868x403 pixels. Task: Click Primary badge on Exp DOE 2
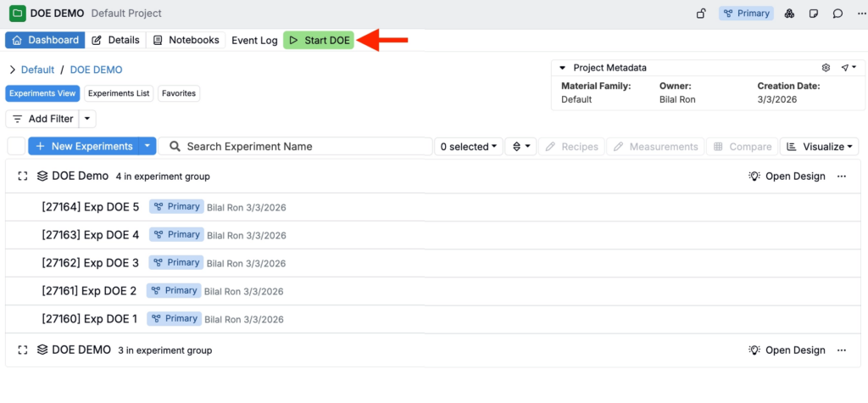click(x=174, y=290)
